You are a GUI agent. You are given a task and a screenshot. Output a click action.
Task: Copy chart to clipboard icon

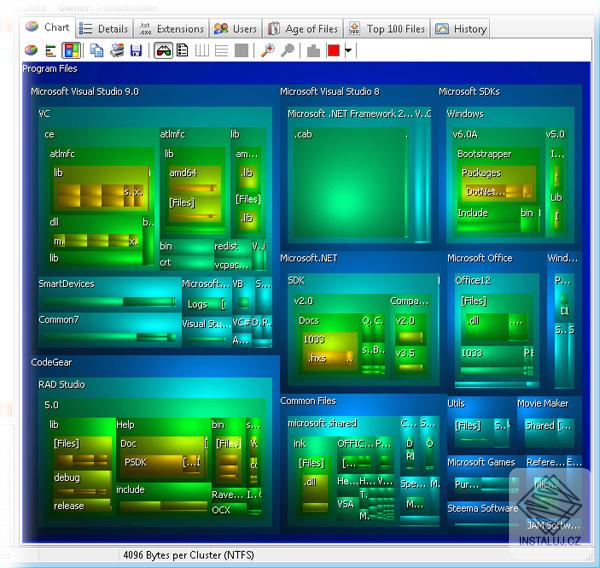click(x=97, y=50)
